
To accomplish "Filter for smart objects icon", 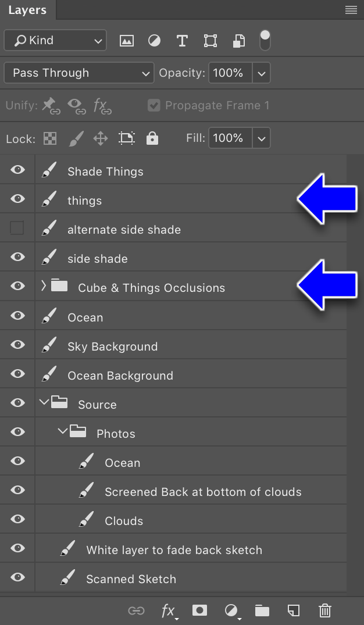I will pyautogui.click(x=238, y=41).
